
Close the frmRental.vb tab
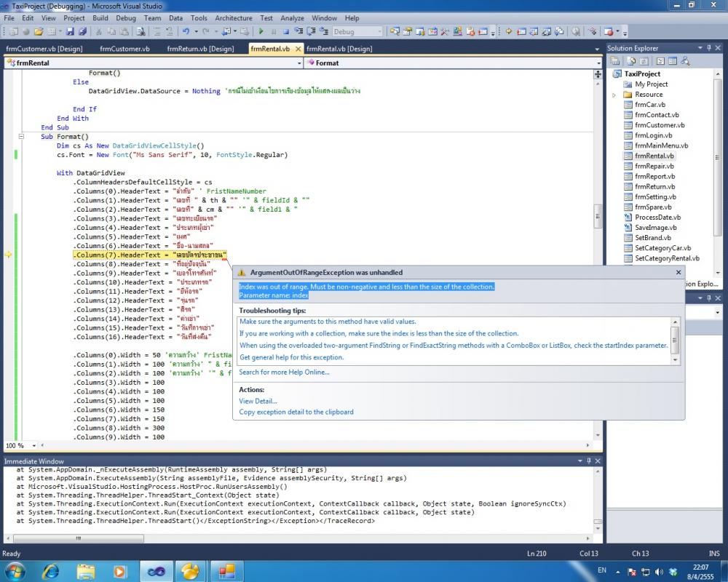[x=298, y=49]
